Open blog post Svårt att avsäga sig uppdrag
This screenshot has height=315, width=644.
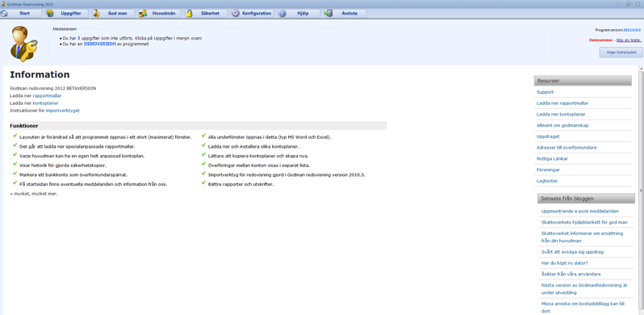click(572, 252)
